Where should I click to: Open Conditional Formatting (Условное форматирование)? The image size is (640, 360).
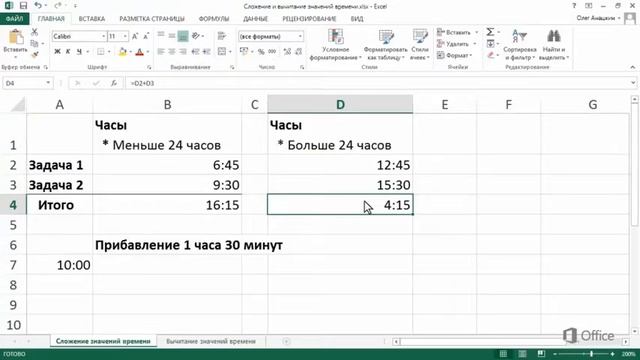click(336, 45)
